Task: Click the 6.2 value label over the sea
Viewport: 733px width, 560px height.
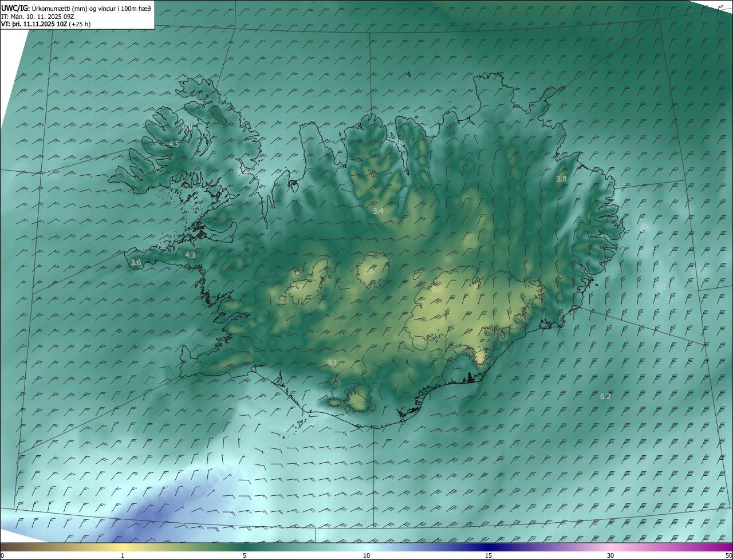Action: click(x=605, y=397)
